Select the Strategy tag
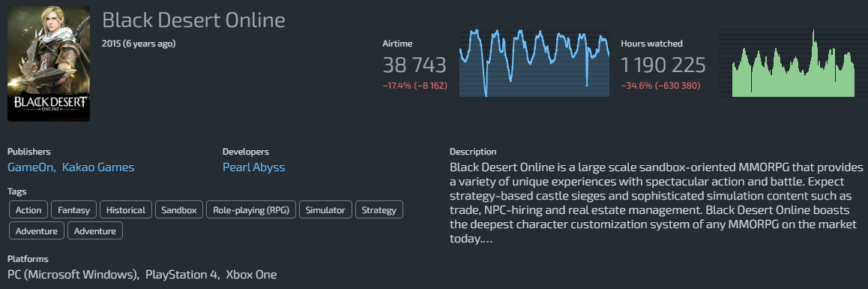 click(379, 210)
